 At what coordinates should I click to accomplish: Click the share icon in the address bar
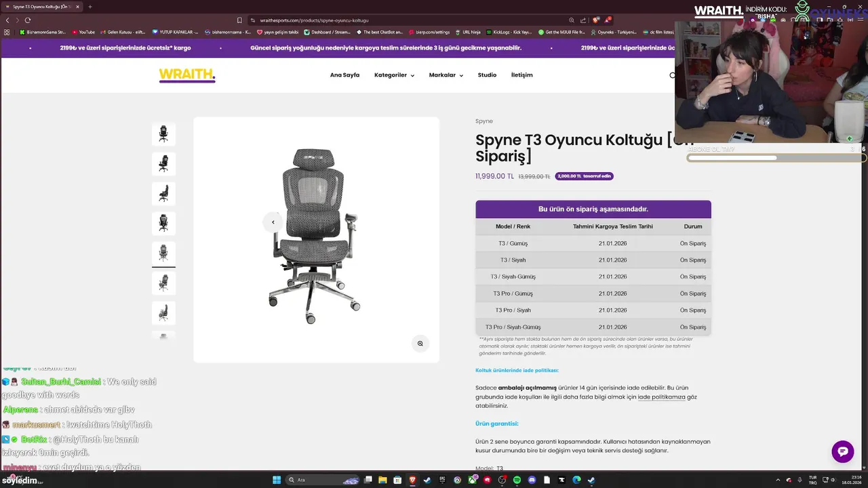pyautogui.click(x=583, y=20)
